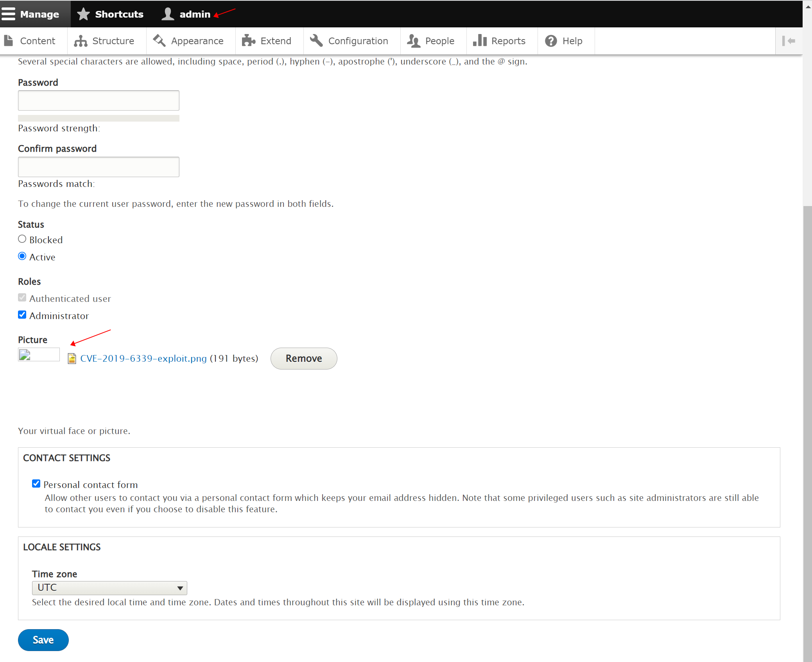Open the Time zone UTC dropdown
Image resolution: width=812 pixels, height=662 pixels.
click(109, 588)
